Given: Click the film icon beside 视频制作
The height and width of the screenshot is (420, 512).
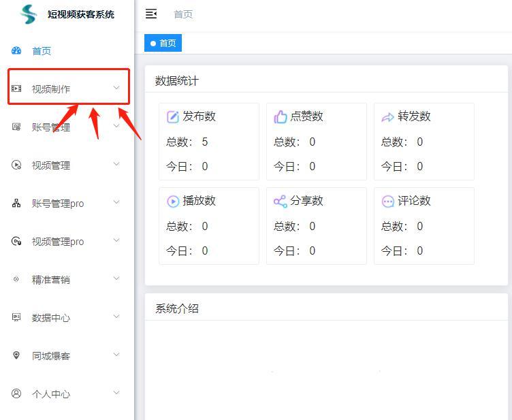Looking at the screenshot, I should click(16, 88).
